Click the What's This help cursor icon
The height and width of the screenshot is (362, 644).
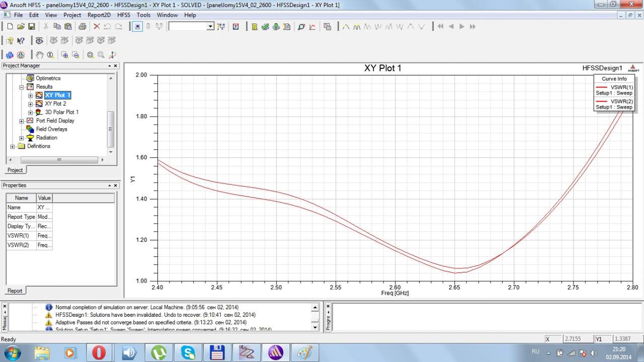click(21, 41)
